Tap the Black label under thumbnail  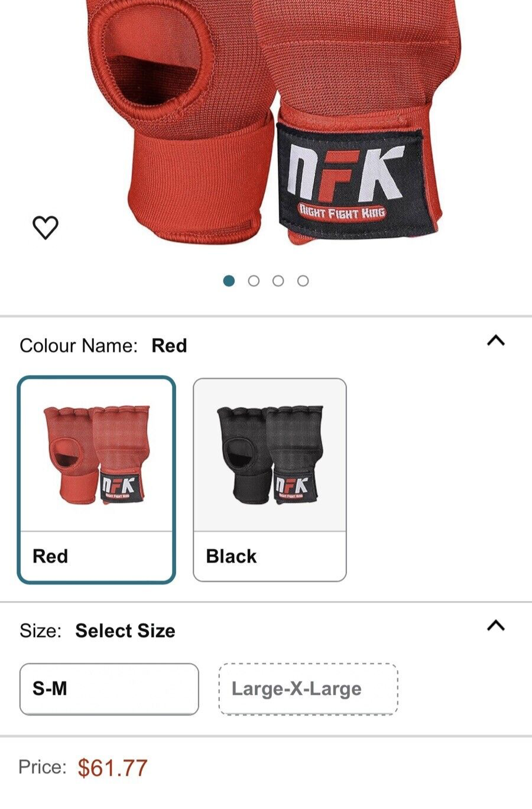[231, 556]
